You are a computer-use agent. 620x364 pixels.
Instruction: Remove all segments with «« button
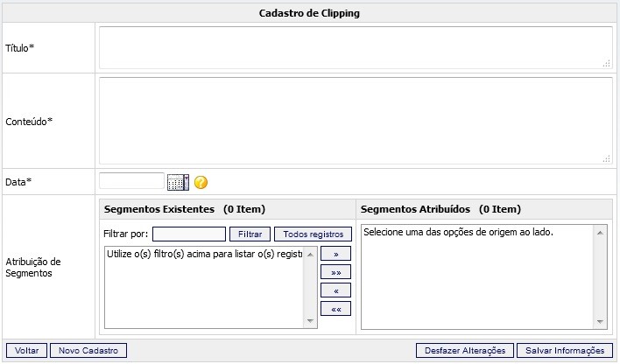(x=336, y=308)
